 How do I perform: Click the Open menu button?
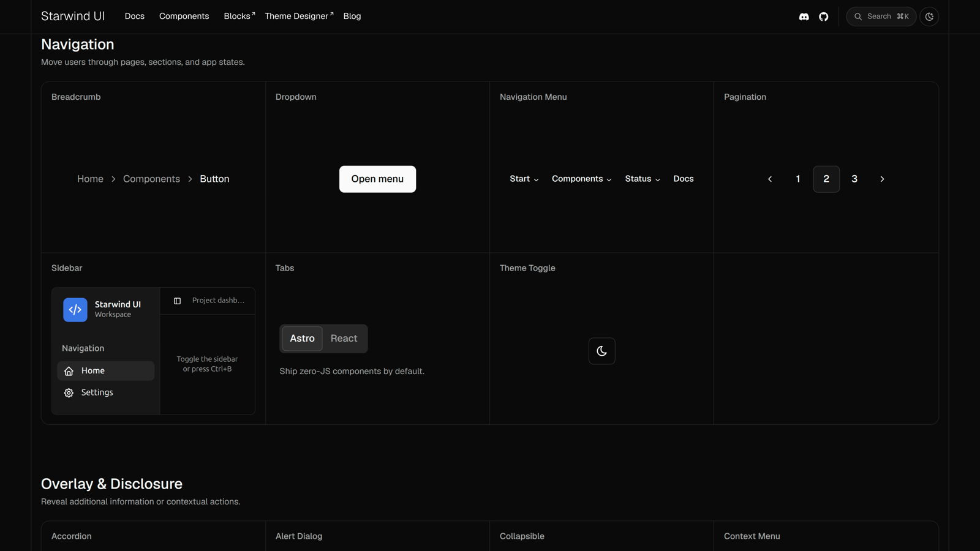tap(377, 179)
